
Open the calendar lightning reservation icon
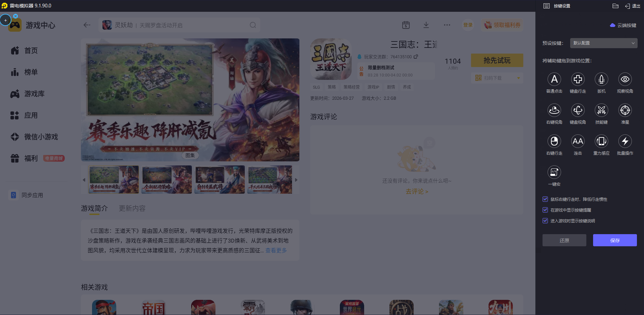click(x=406, y=25)
